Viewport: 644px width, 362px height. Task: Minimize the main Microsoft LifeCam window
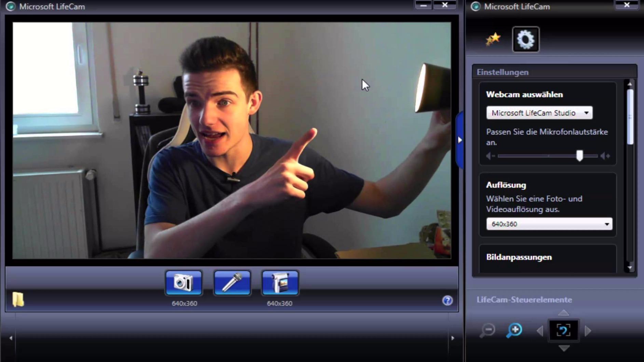(x=424, y=5)
